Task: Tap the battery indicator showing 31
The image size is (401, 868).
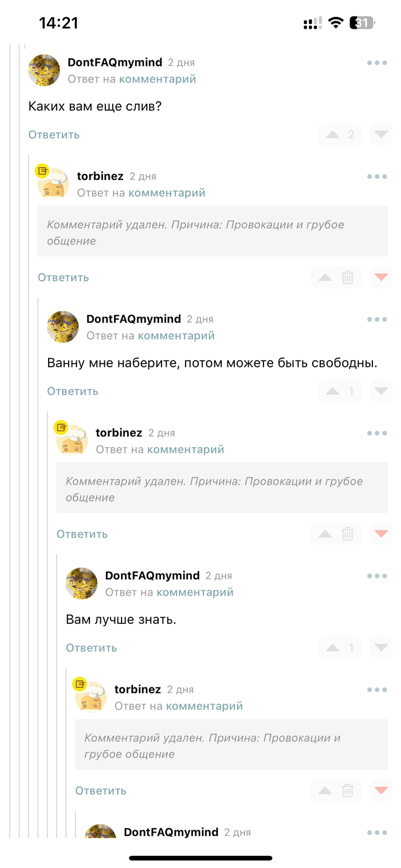Action: [x=361, y=23]
